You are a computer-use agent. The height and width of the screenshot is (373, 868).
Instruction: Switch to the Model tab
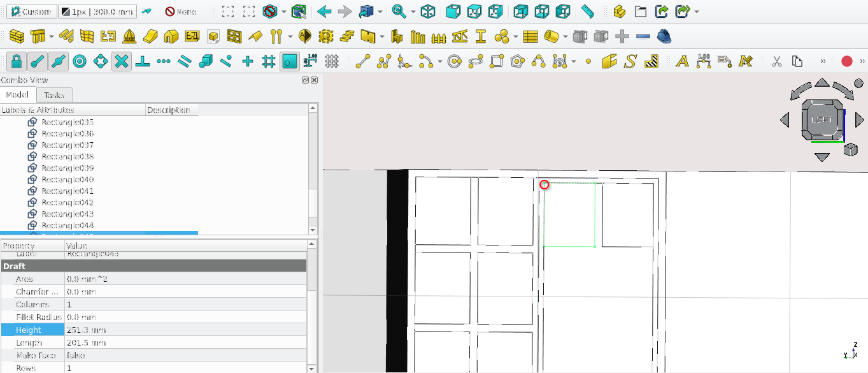pos(17,95)
